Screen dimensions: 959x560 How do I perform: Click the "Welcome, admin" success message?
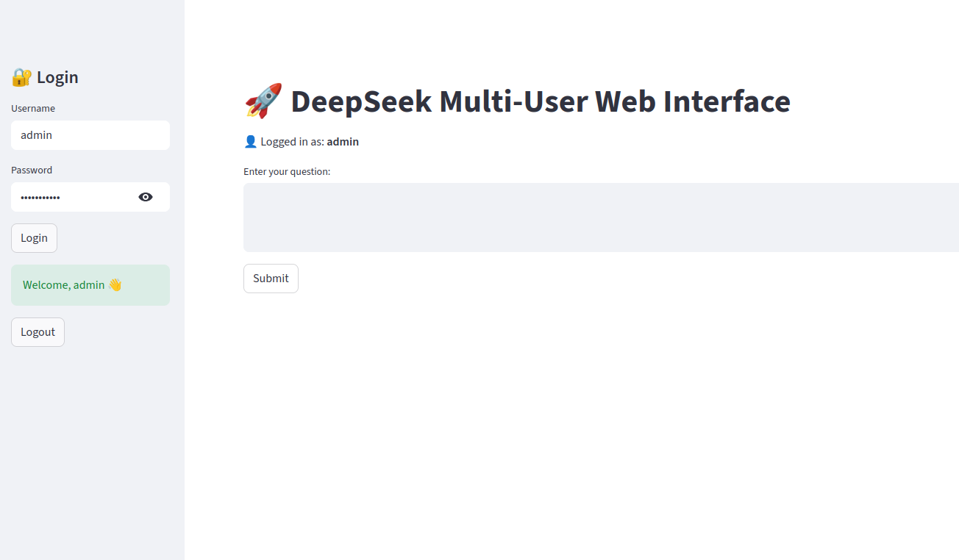(x=65, y=285)
